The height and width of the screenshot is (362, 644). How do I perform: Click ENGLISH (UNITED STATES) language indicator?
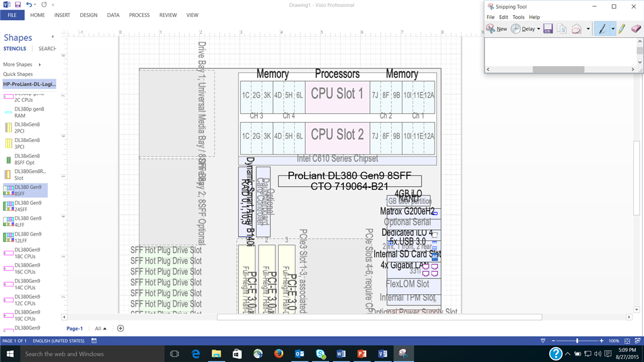[x=58, y=341]
